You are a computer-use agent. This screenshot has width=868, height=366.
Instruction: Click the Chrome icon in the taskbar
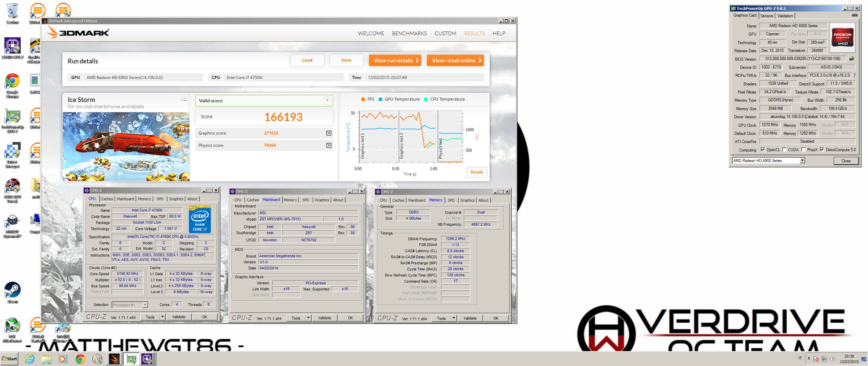tap(80, 359)
